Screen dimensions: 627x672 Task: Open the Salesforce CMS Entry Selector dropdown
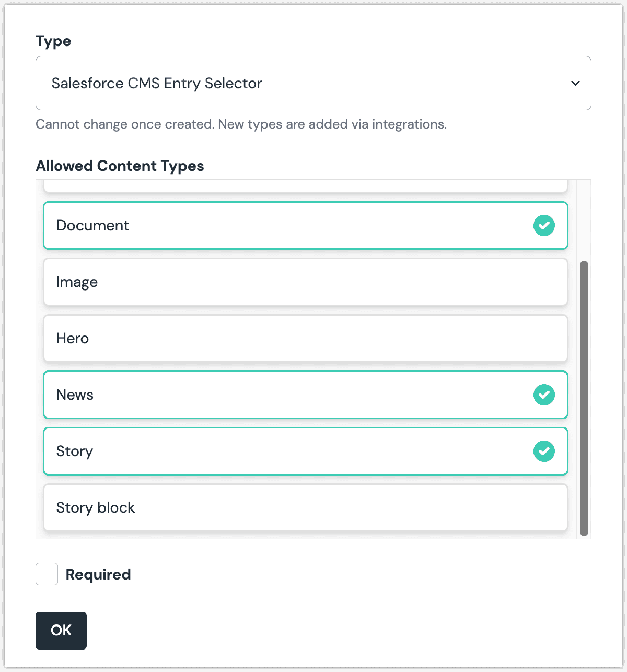pos(312,84)
